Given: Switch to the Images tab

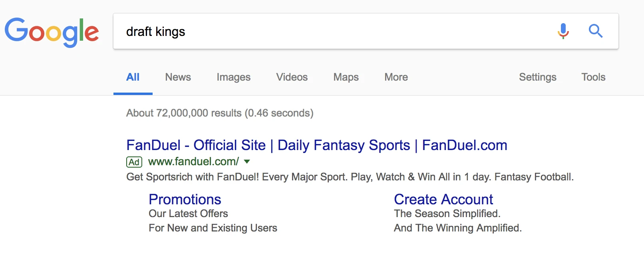Looking at the screenshot, I should [234, 77].
